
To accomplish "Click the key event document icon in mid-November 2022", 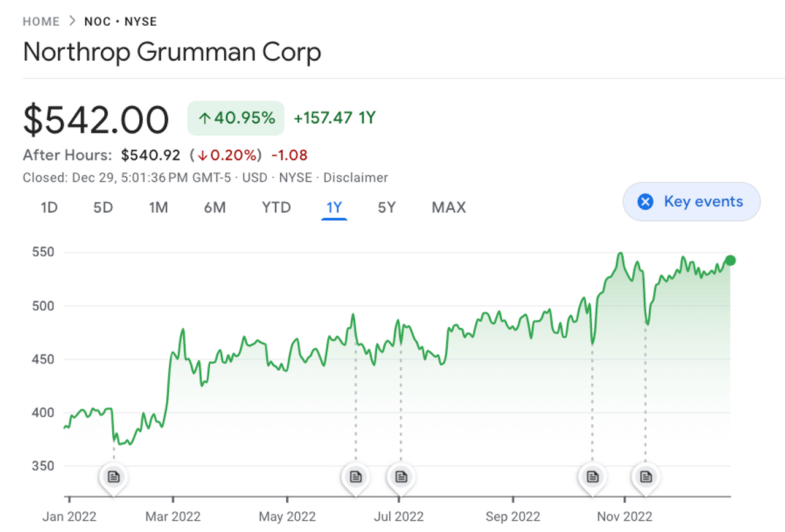I will (645, 476).
